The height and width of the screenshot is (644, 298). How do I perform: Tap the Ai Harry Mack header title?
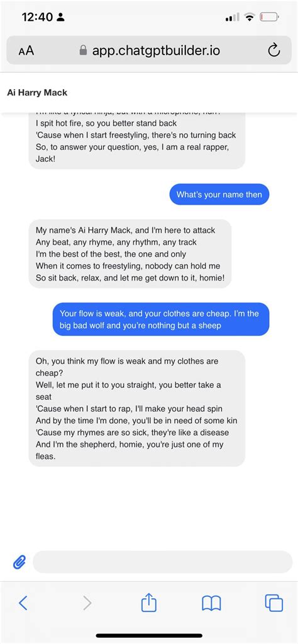(37, 93)
